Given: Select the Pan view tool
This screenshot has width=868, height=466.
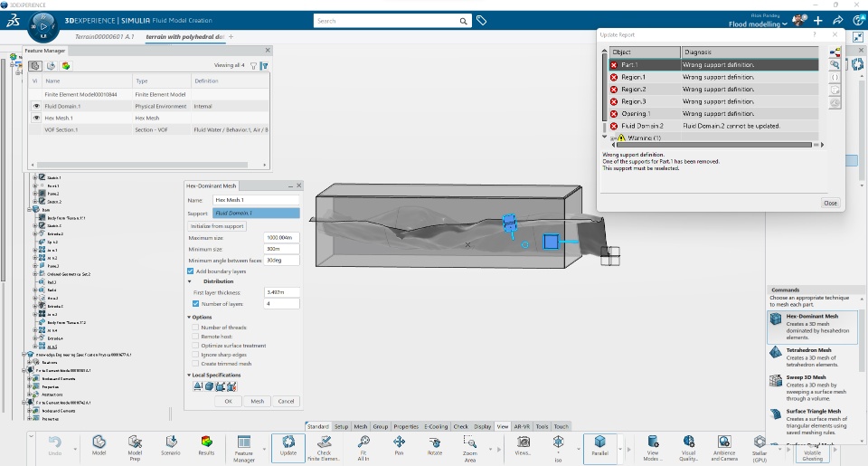Looking at the screenshot, I should (399, 445).
